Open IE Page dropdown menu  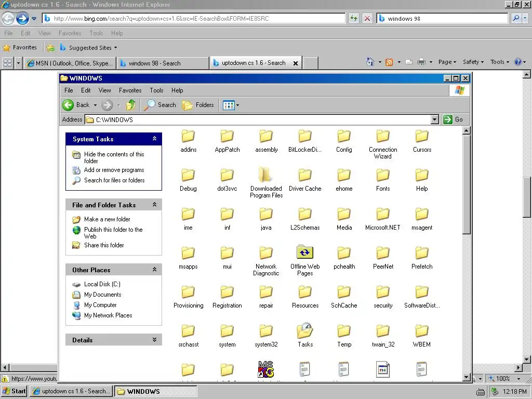447,62
